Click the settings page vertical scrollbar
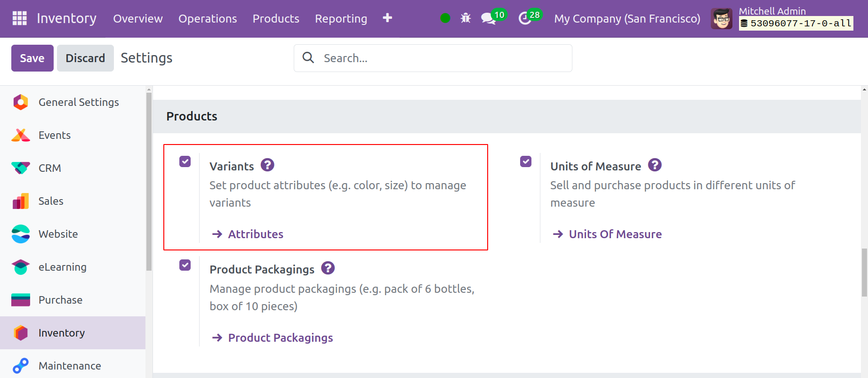 tap(864, 273)
